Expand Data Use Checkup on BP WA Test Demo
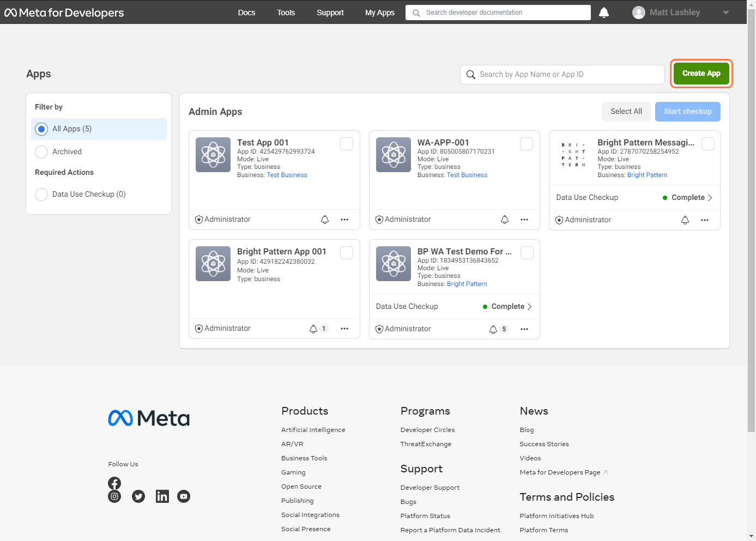 (x=455, y=306)
